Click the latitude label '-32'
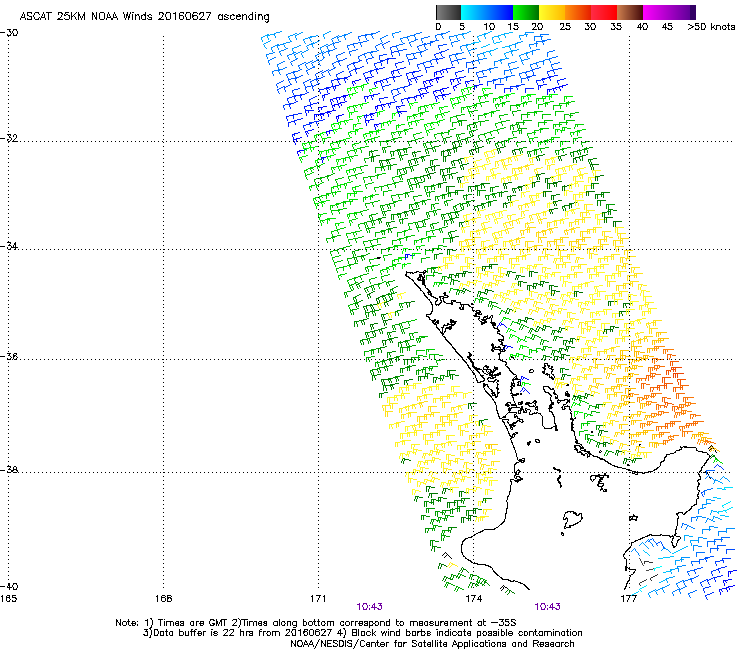The width and height of the screenshot is (740, 650). pyautogui.click(x=9, y=138)
